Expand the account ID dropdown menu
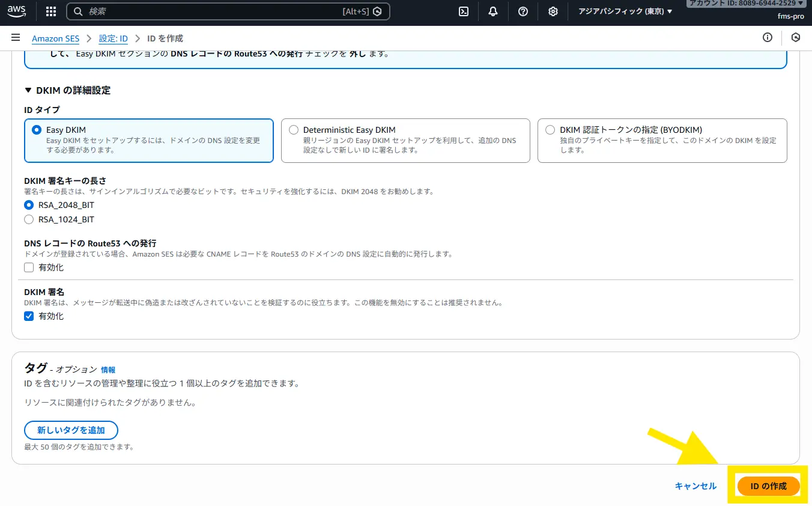This screenshot has height=506, width=812. (x=747, y=4)
